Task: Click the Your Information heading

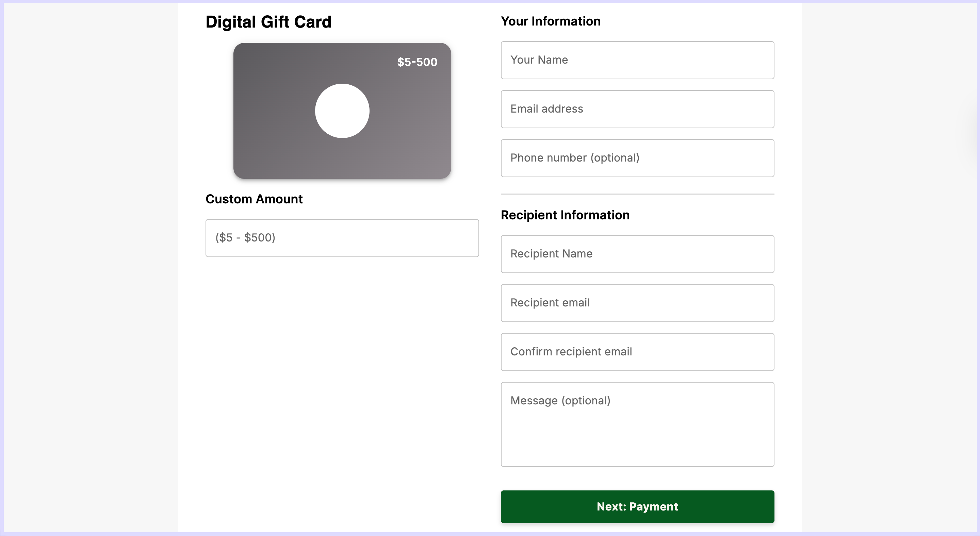Action: tap(551, 21)
